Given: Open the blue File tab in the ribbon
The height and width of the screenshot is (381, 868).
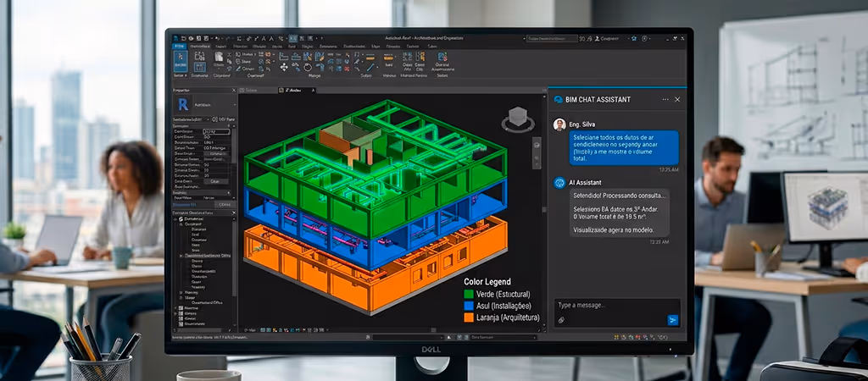Looking at the screenshot, I should click(179, 47).
